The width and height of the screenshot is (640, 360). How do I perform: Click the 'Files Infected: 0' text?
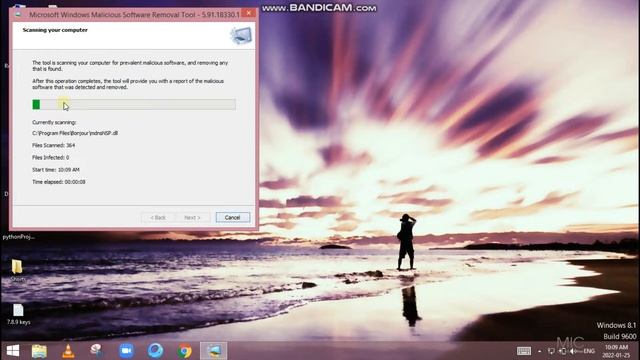[51, 158]
